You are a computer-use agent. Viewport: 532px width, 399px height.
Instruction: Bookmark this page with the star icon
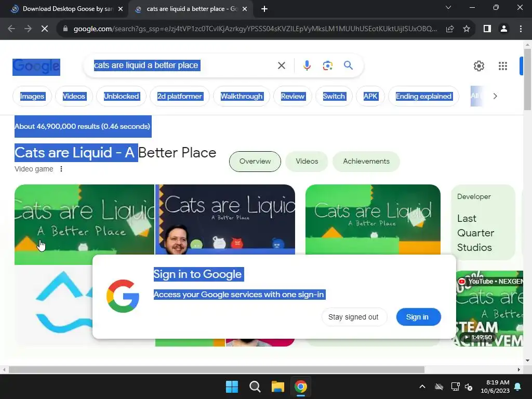click(467, 29)
